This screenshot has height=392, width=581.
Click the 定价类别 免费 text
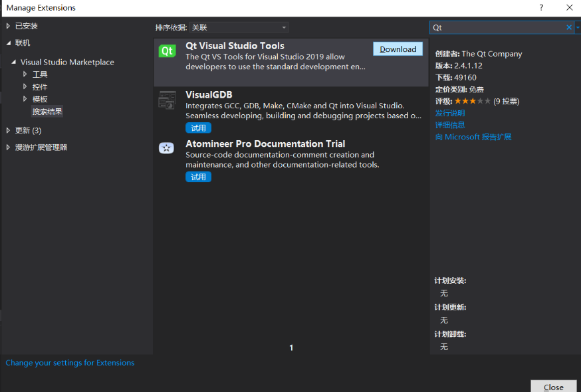coord(459,89)
